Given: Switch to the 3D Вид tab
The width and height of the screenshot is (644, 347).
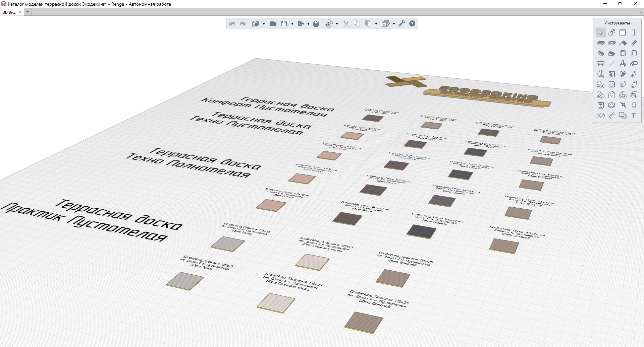Looking at the screenshot, I should click(x=9, y=12).
